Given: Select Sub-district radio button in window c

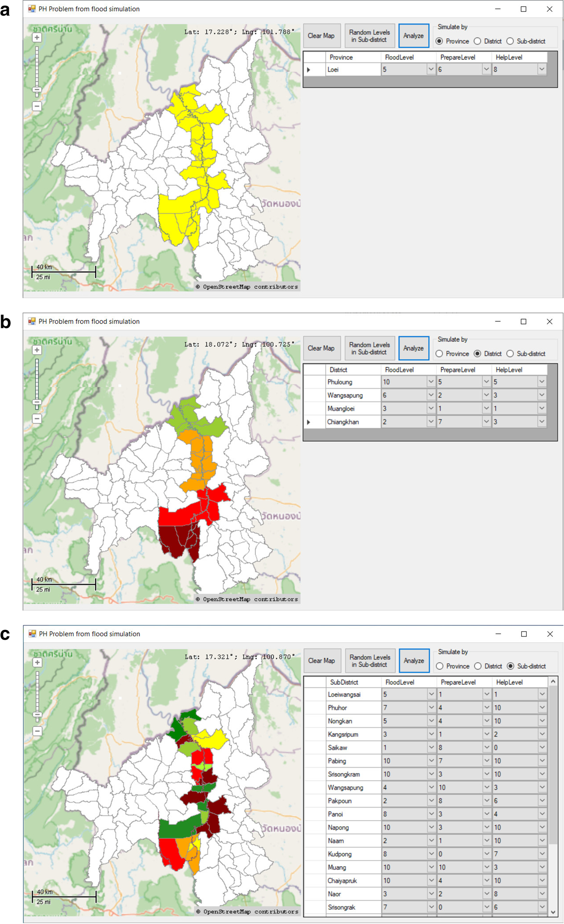Looking at the screenshot, I should click(510, 666).
